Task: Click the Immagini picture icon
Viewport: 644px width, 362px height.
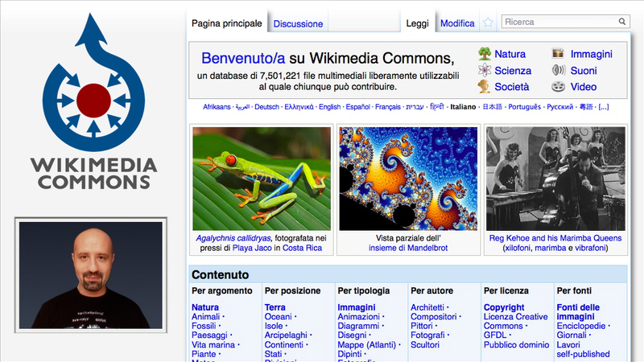Action: (558, 53)
